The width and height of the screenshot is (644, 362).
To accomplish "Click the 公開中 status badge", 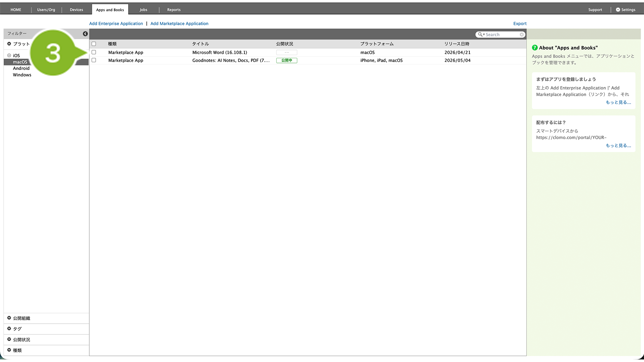I will coord(287,60).
